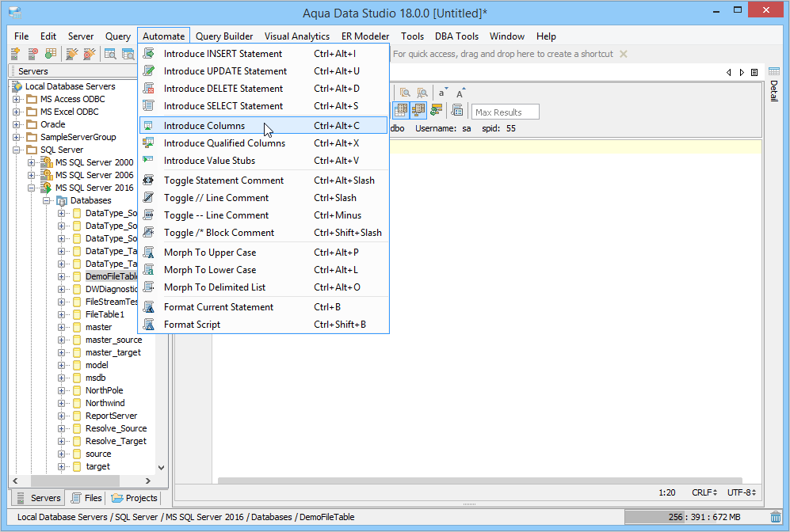This screenshot has width=790, height=532.
Task: Click the Introduce UPDATE Statement icon
Action: pos(149,71)
